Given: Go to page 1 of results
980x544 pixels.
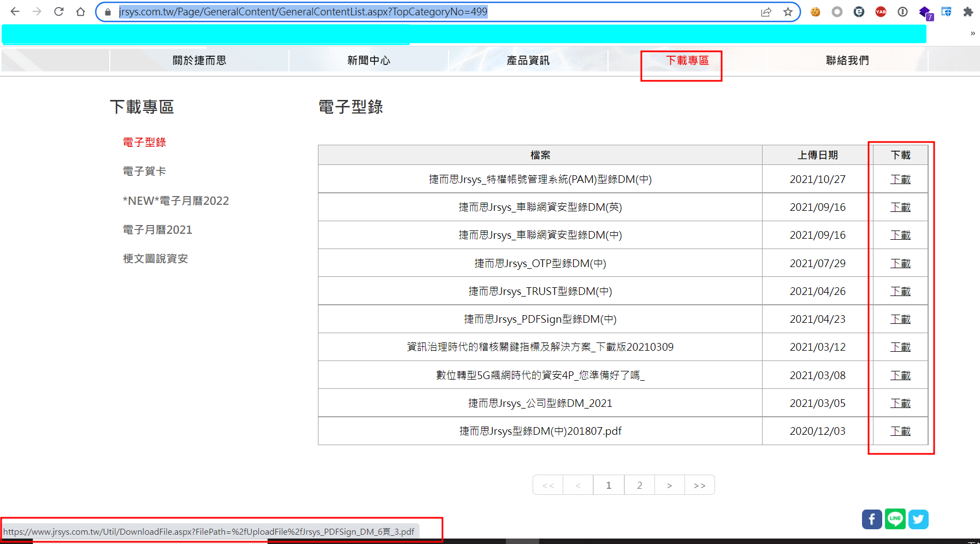Looking at the screenshot, I should pos(609,485).
